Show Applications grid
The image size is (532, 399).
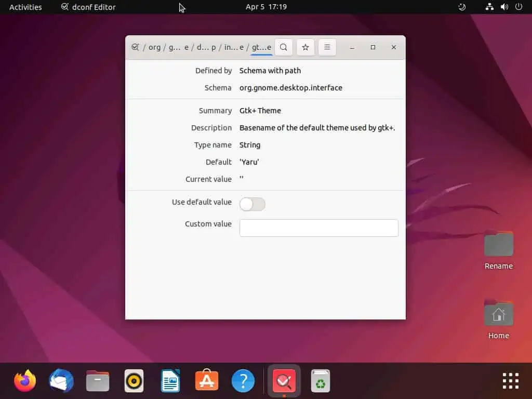(x=511, y=381)
